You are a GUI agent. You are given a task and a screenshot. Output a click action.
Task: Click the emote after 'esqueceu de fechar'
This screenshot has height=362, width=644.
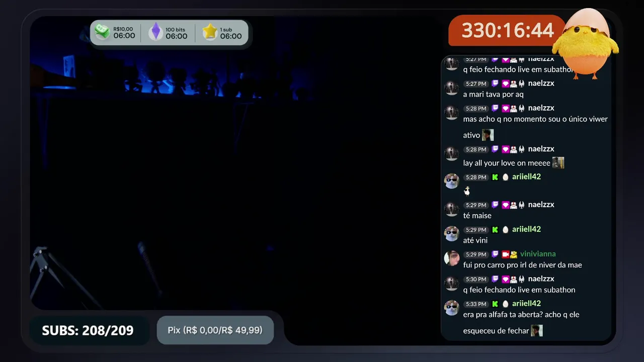tap(537, 330)
